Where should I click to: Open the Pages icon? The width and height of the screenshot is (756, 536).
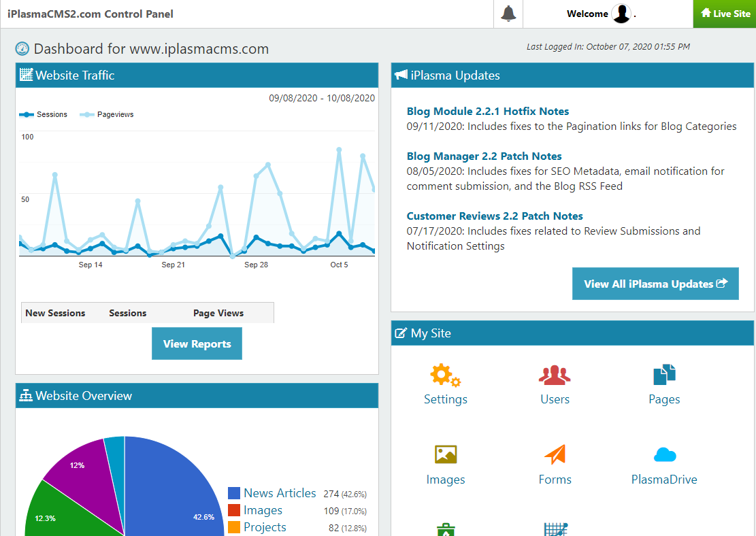(664, 375)
